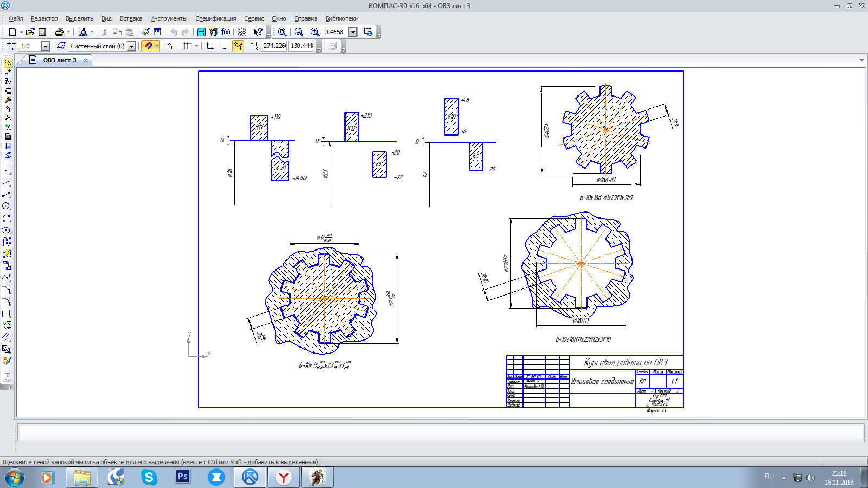Close the ОВЗ лист 3 document tab

coord(86,60)
